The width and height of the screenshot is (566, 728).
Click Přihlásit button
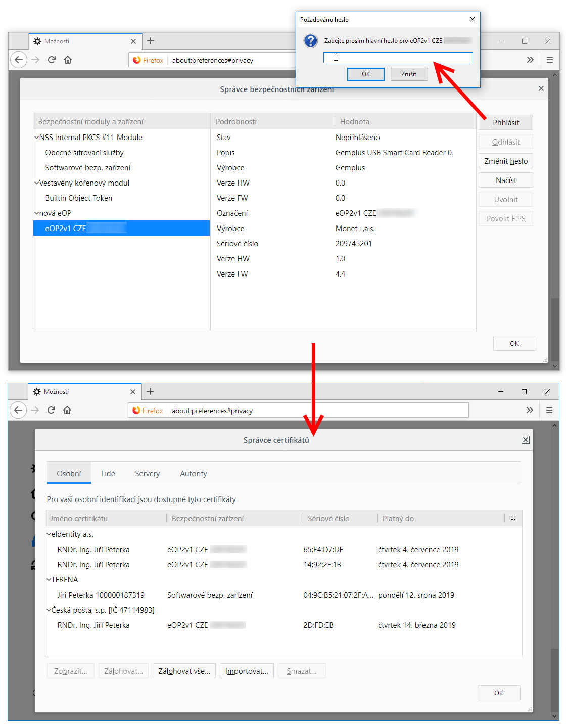click(506, 122)
